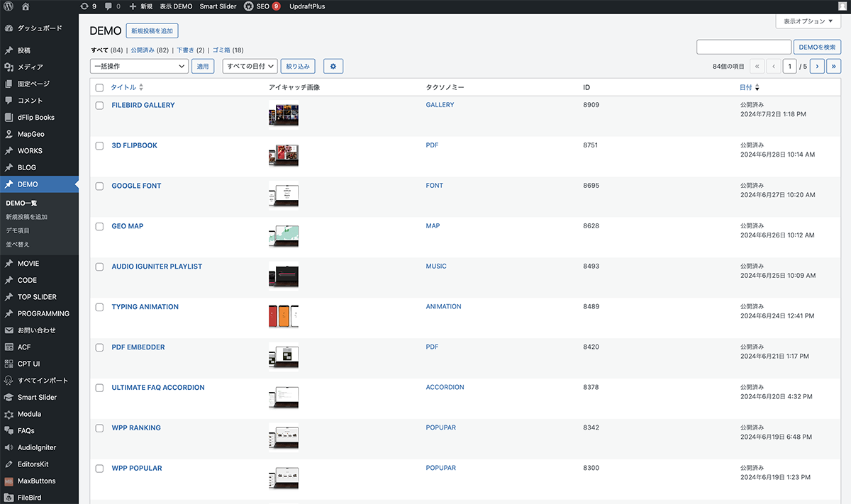
Task: Tick the checkbox for FILEBIRD GALLERY
Action: 99,106
